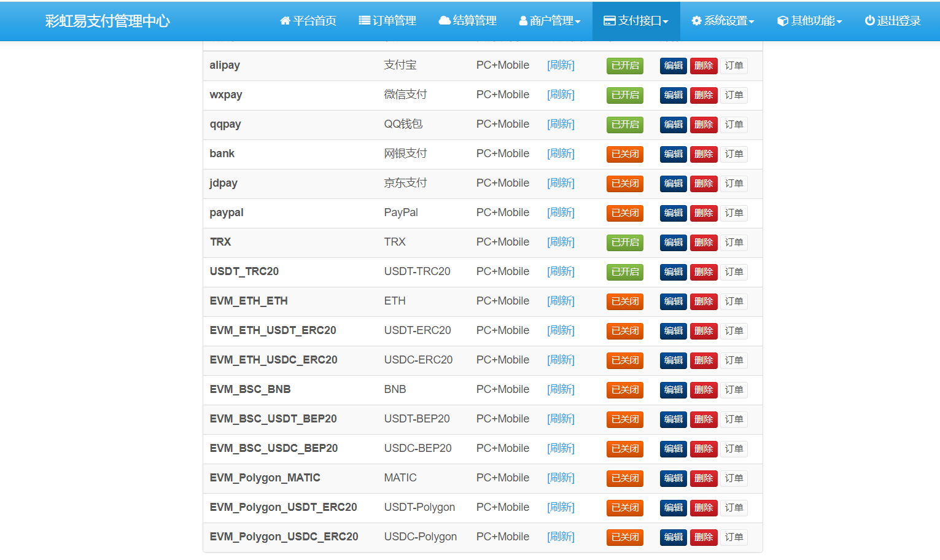Viewport: 940px width, 560px height.
Task: Click the cloud icon for 结算管理
Action: (445, 21)
